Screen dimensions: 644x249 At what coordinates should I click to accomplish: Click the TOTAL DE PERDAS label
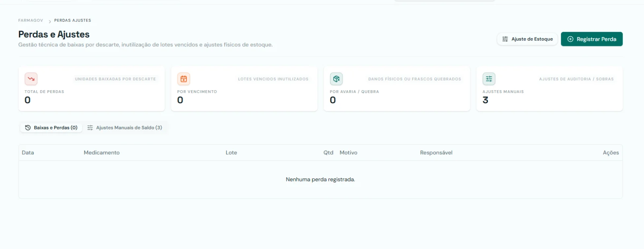pyautogui.click(x=44, y=92)
